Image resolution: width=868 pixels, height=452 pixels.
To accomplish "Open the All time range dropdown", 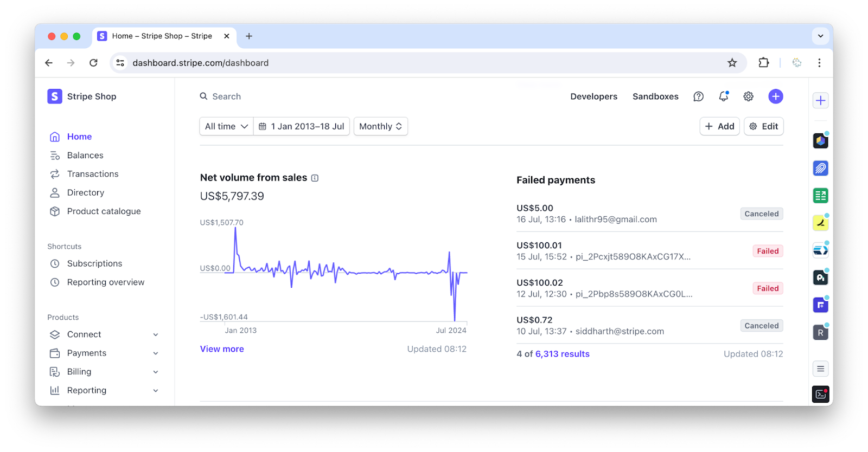I will tap(226, 126).
